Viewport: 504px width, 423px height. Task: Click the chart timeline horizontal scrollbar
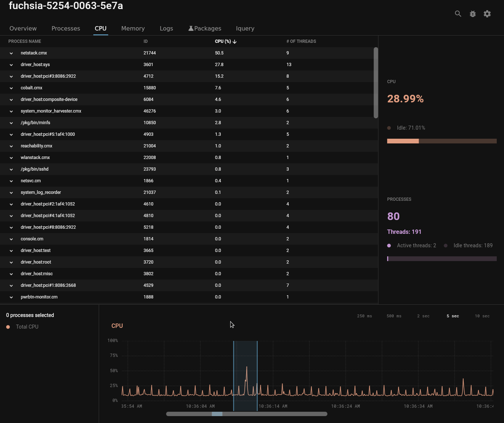click(247, 414)
